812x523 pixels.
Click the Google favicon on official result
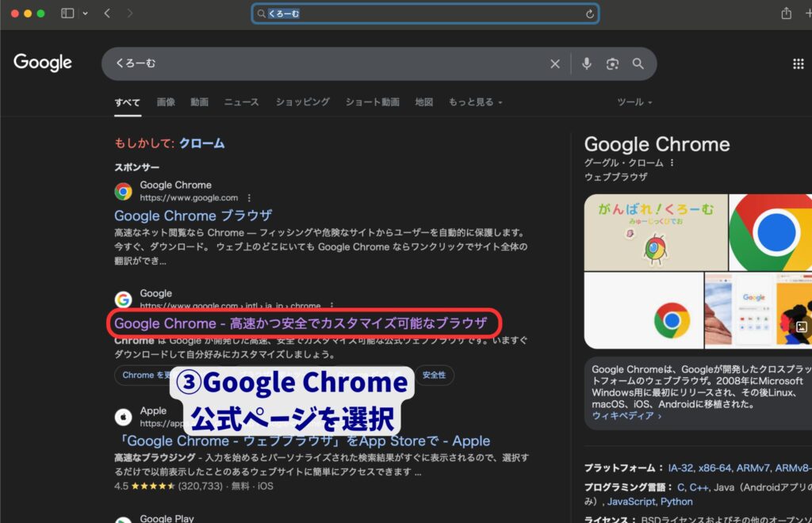pos(123,300)
